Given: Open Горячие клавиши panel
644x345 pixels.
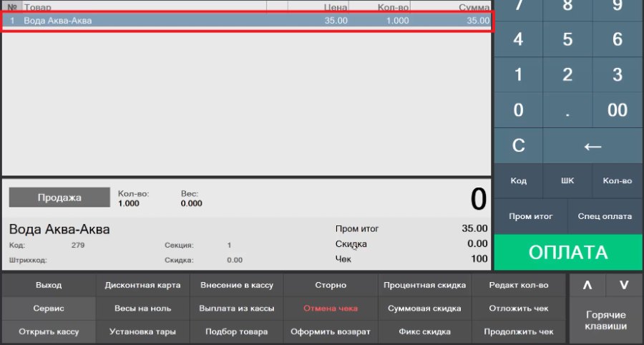Looking at the screenshot, I should tap(606, 321).
